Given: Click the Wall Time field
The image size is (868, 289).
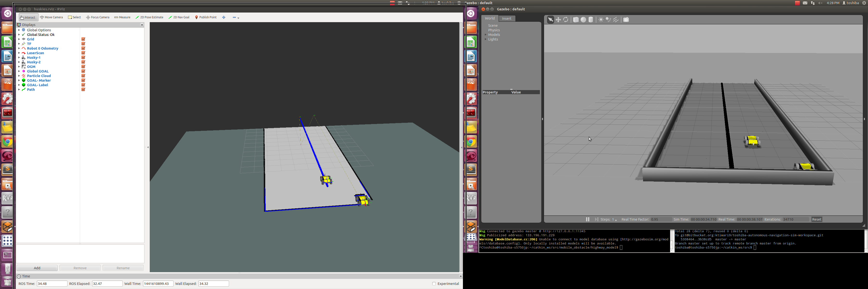Looking at the screenshot, I should coord(158,284).
